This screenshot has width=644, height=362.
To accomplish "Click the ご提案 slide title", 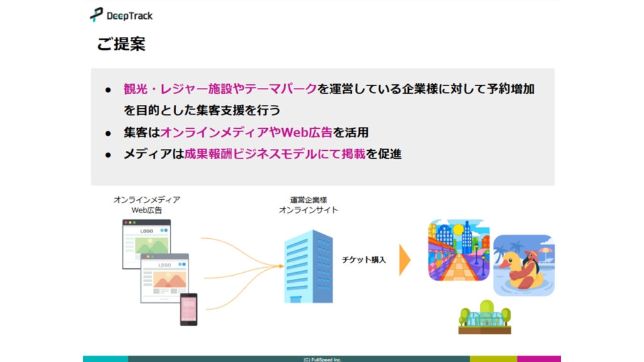I will tap(121, 44).
